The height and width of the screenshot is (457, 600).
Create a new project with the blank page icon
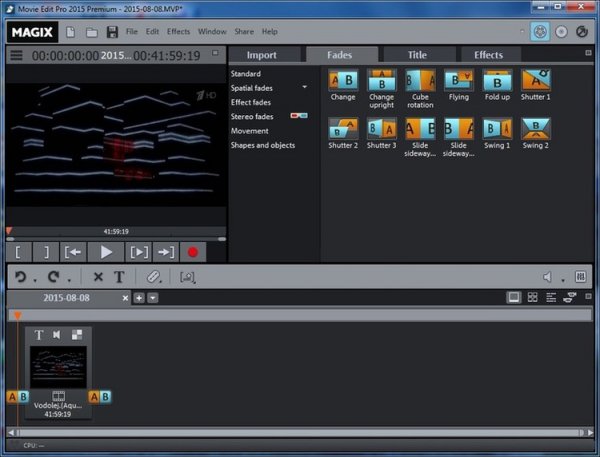[70, 32]
